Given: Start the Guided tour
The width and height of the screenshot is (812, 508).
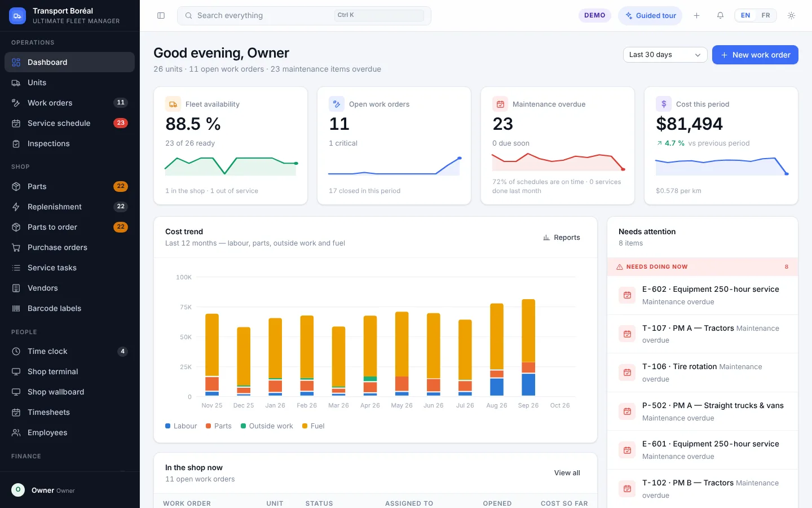Looking at the screenshot, I should click(x=650, y=16).
